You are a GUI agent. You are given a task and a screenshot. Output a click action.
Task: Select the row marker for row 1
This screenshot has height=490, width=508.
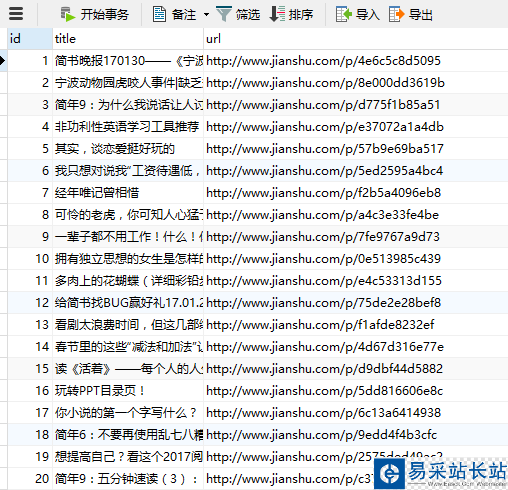pyautogui.click(x=3, y=61)
